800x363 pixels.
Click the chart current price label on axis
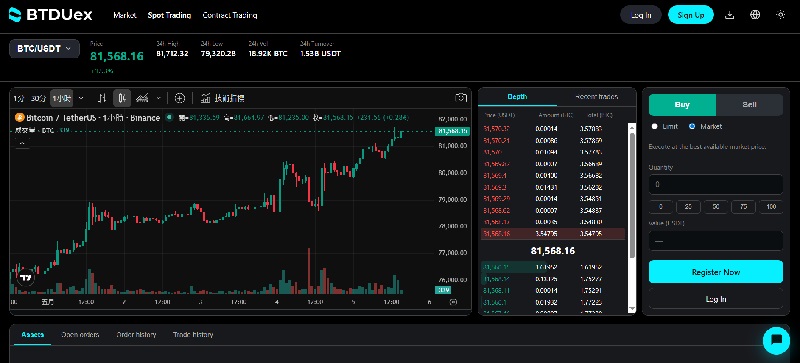452,131
